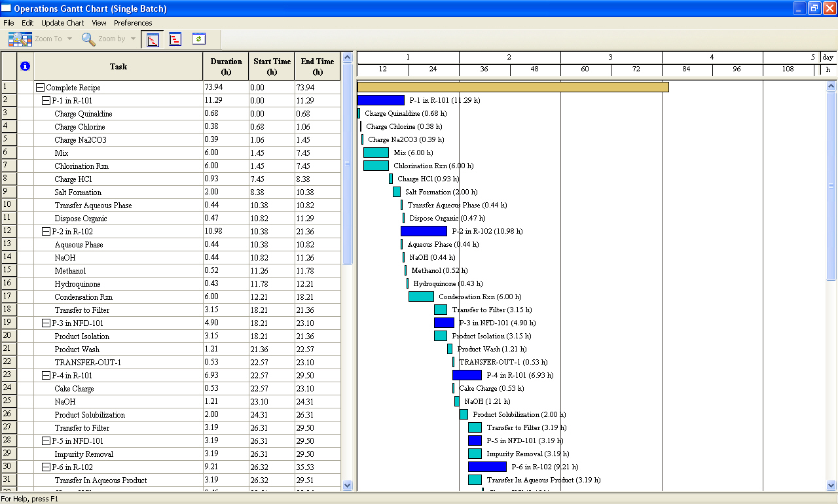Open the Update Chart menu
The width and height of the screenshot is (838, 504).
[x=63, y=23]
